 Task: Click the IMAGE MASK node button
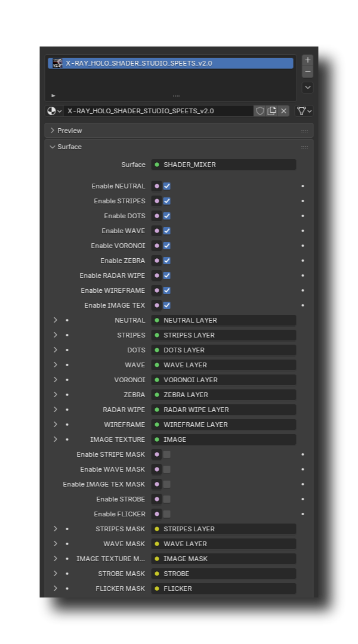pos(224,559)
